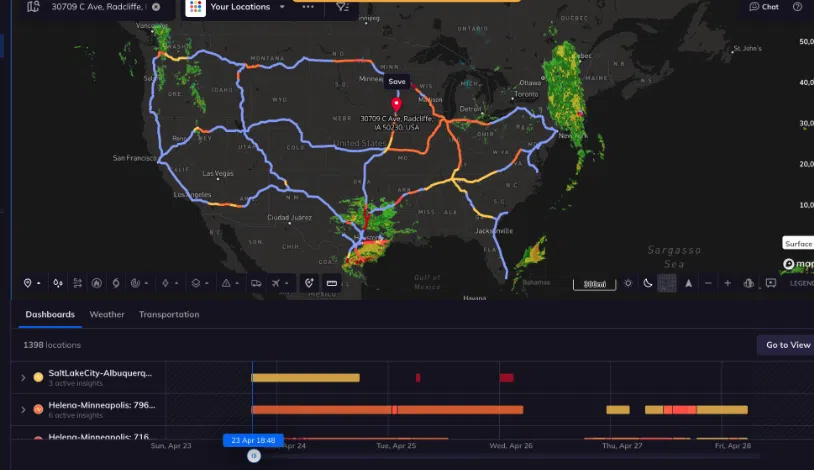The height and width of the screenshot is (470, 814).
Task: Zoom out with the minus button
Action: [x=708, y=283]
